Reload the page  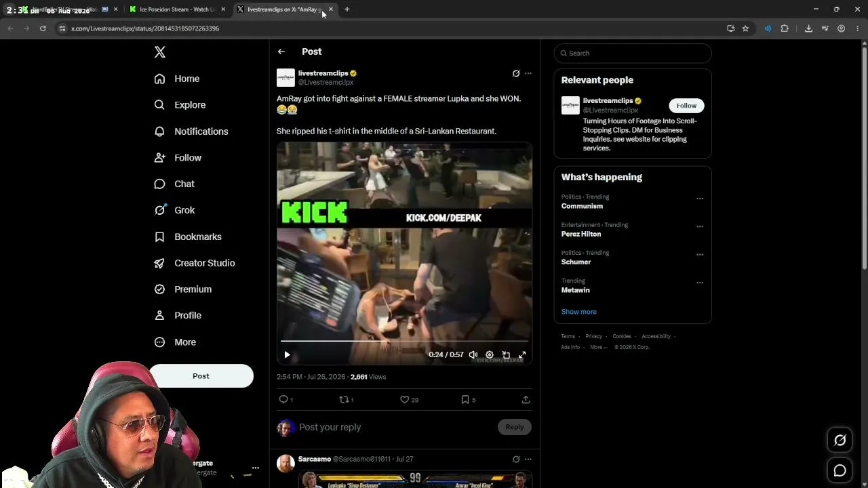(x=43, y=28)
